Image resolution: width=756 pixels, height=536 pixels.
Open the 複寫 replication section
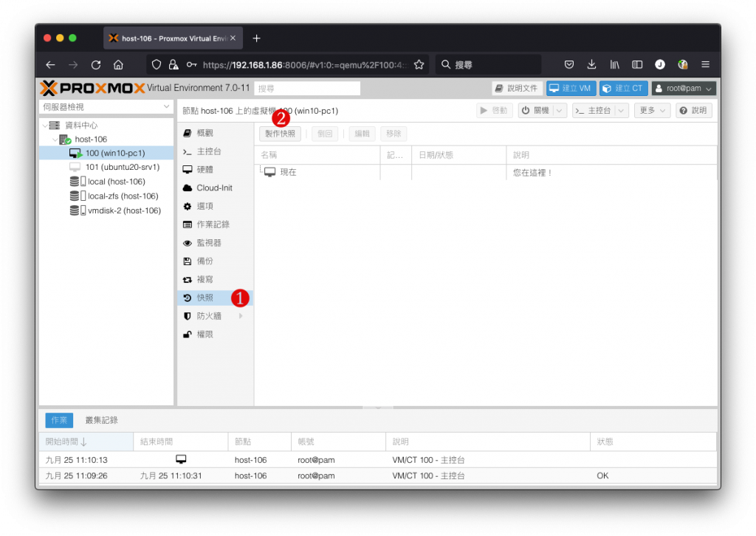(x=215, y=280)
